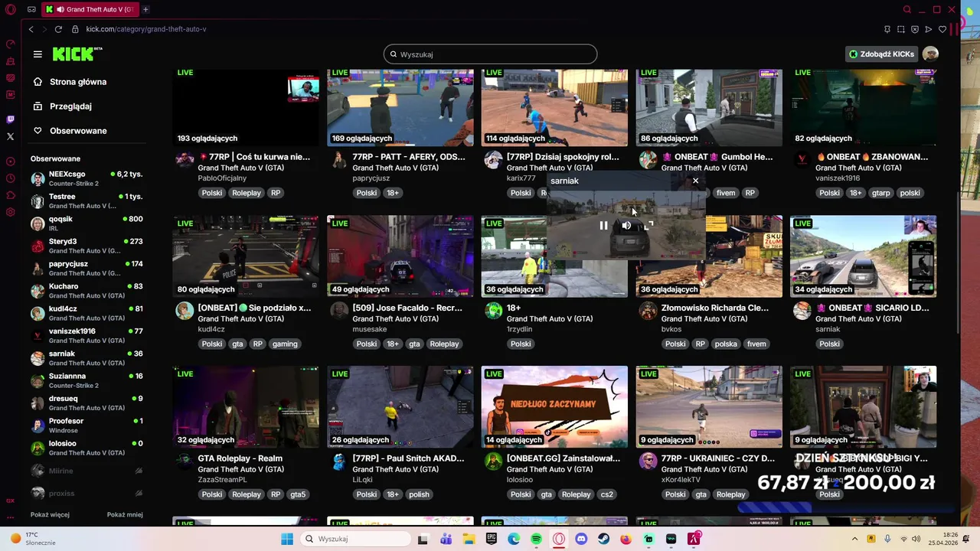Click in the Kick Wyszukaj search field
Image resolution: width=980 pixels, height=551 pixels.
pyautogui.click(x=490, y=54)
